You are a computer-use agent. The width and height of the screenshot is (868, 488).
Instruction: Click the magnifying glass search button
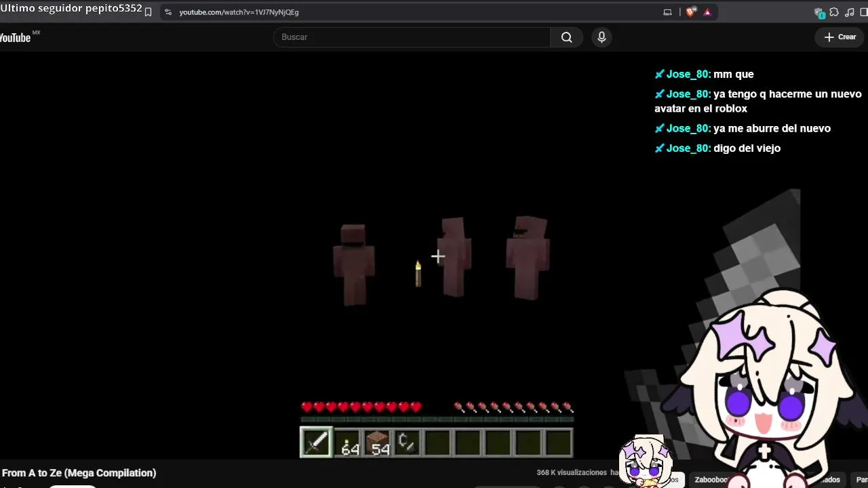pos(567,37)
